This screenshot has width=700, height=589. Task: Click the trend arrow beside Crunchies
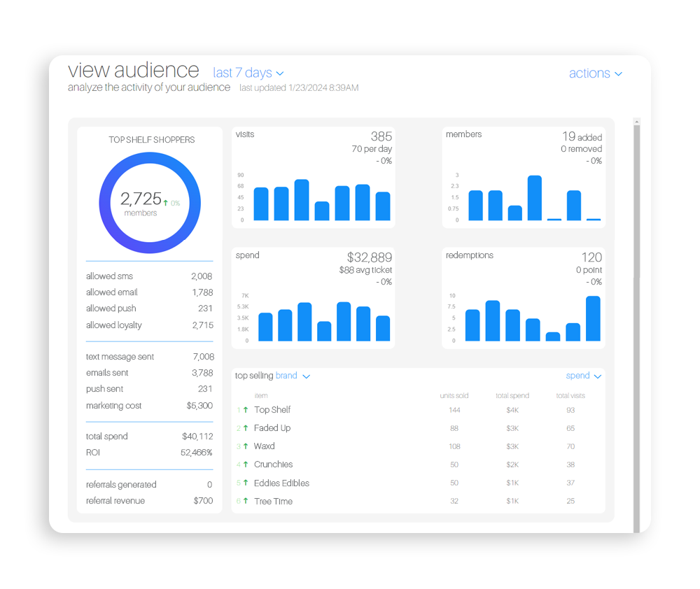click(246, 464)
